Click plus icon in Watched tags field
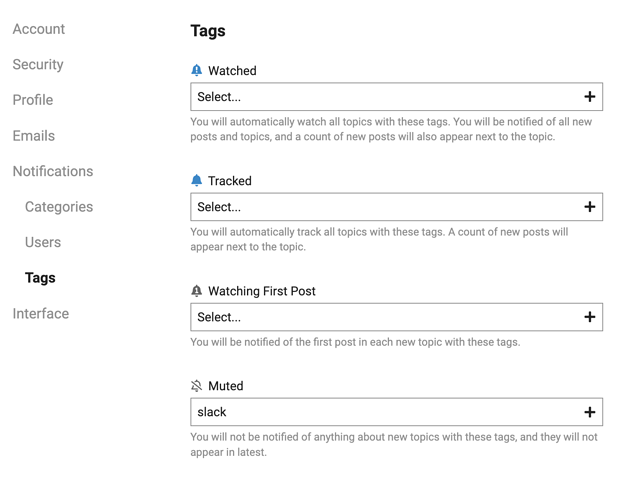The height and width of the screenshot is (500, 637). 589,97
